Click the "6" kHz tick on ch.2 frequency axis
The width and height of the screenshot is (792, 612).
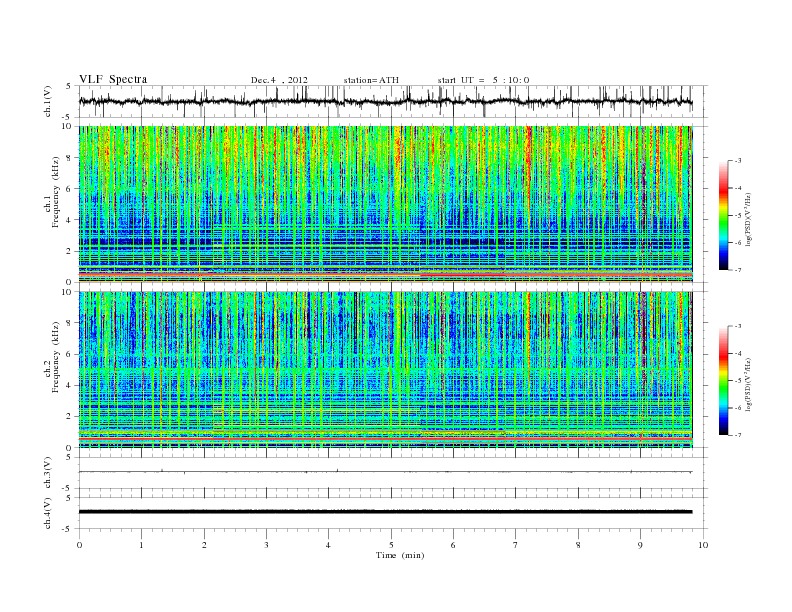click(x=69, y=354)
